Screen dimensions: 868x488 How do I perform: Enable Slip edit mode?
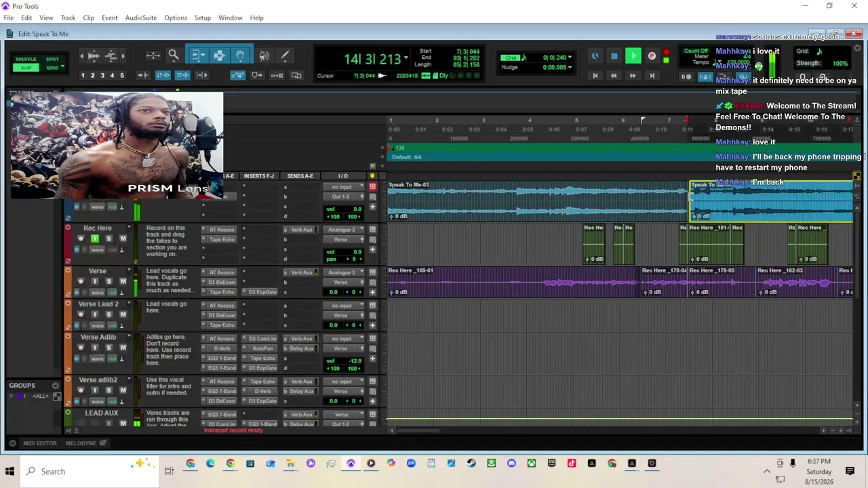pos(26,68)
